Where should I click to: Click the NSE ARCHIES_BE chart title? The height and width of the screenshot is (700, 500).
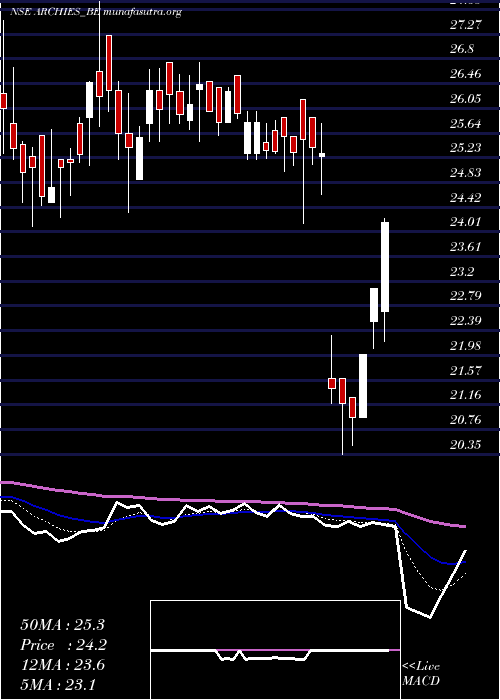55,12
